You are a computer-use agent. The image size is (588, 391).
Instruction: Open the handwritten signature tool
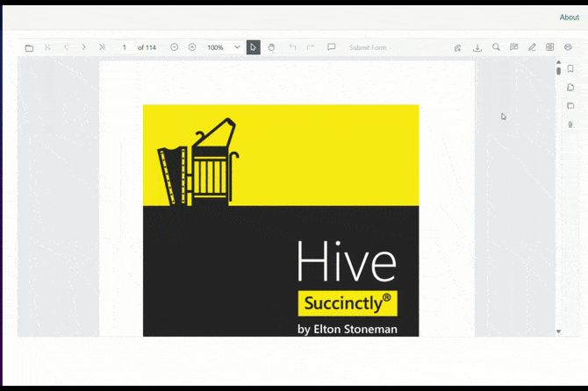(x=457, y=47)
